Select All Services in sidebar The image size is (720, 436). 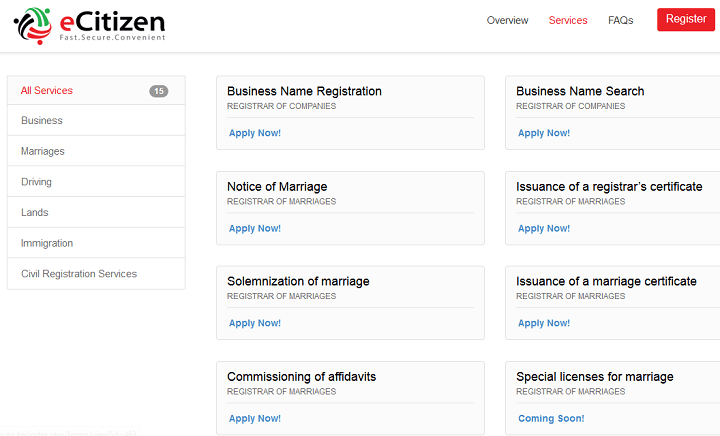coord(96,90)
